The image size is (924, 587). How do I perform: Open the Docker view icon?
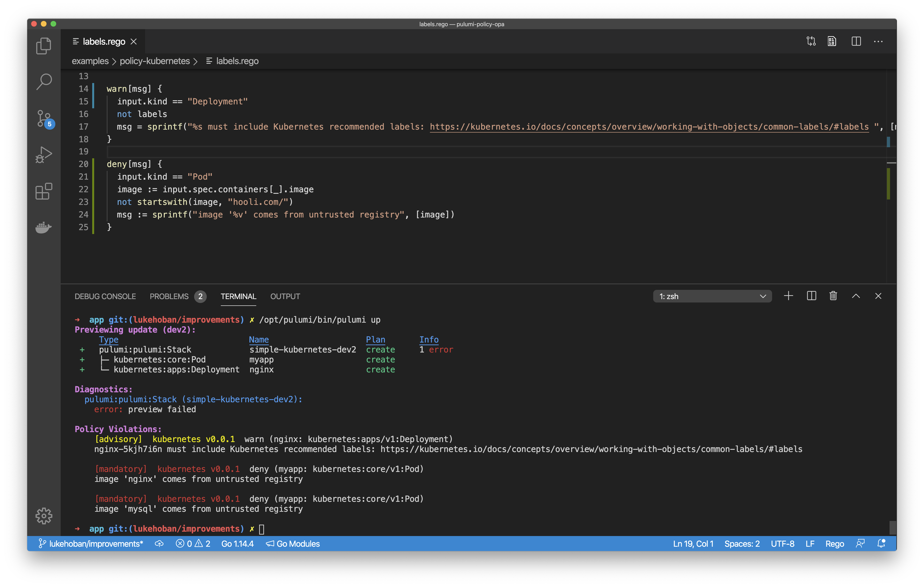44,227
